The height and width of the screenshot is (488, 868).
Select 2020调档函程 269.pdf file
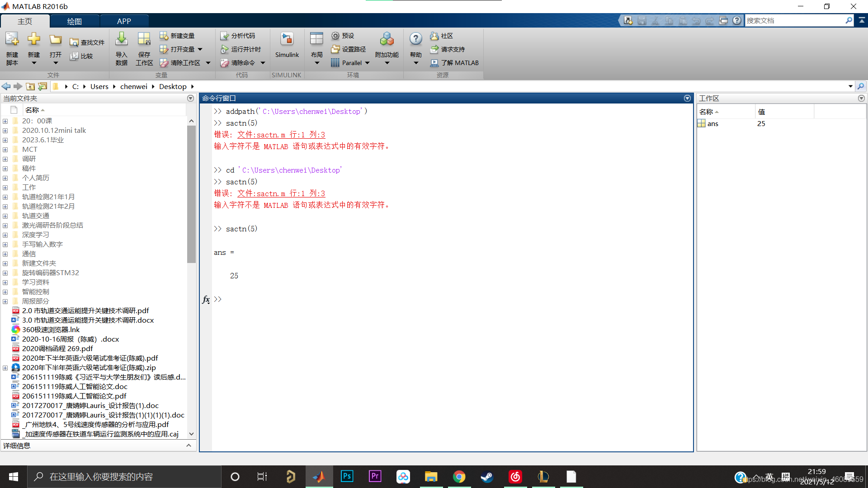pyautogui.click(x=57, y=349)
